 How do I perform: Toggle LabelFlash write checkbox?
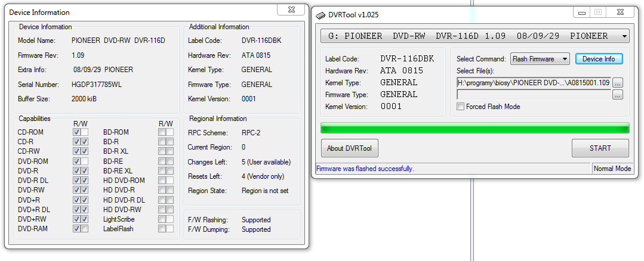170,229
